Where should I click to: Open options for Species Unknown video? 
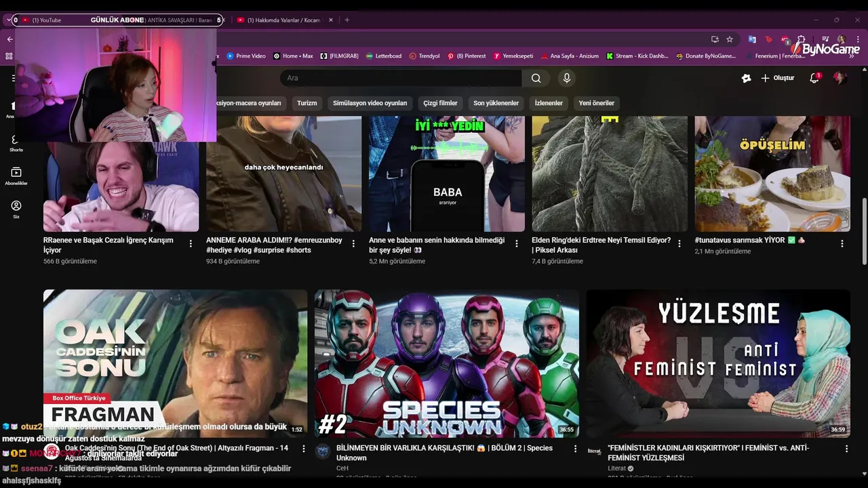click(575, 449)
